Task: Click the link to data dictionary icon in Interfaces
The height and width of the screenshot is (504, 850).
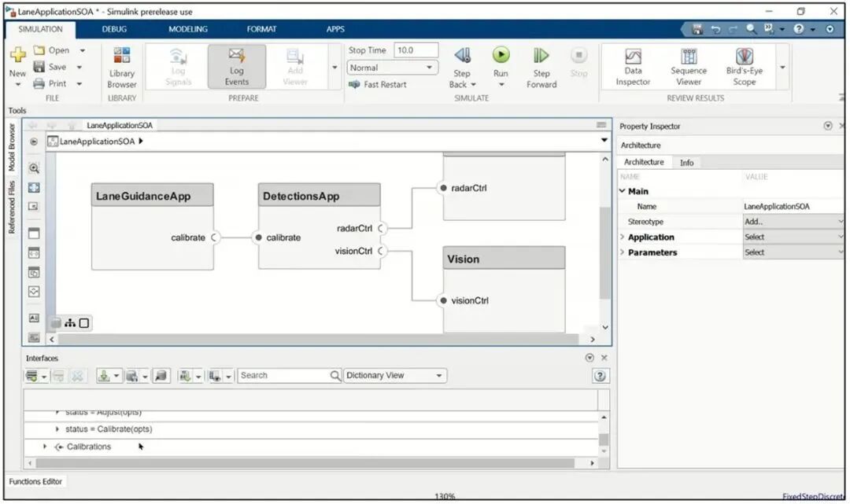Action: click(161, 376)
